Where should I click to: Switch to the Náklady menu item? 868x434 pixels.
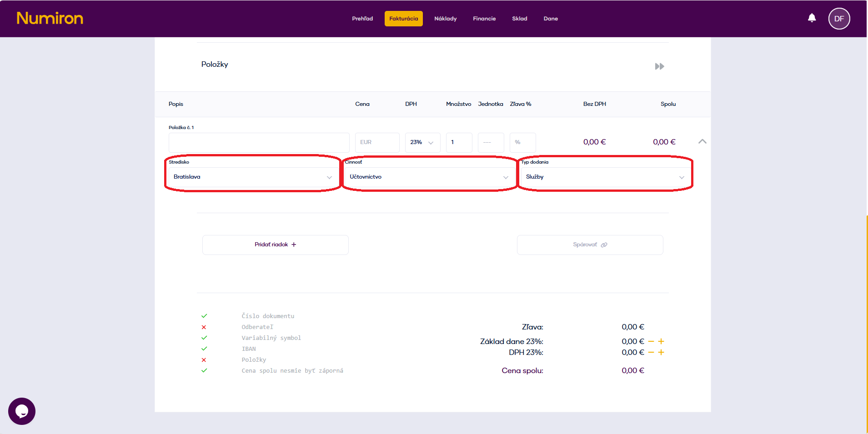[x=445, y=19]
